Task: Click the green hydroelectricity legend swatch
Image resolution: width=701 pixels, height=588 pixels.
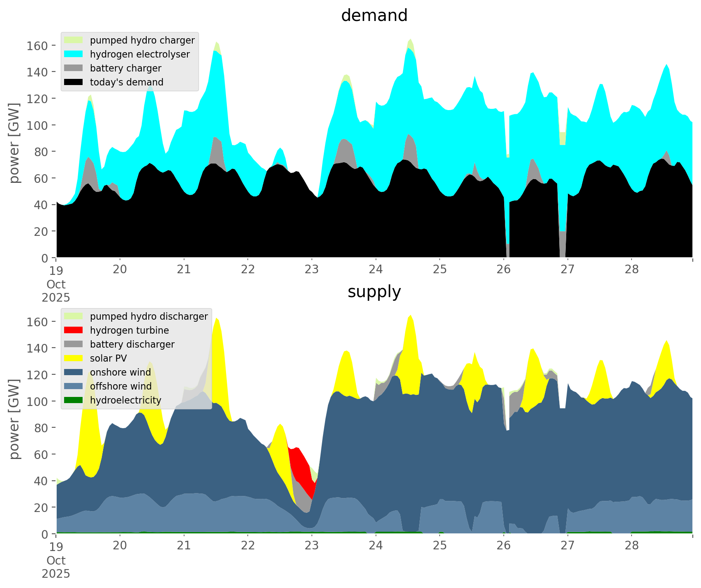Action: pyautogui.click(x=74, y=400)
